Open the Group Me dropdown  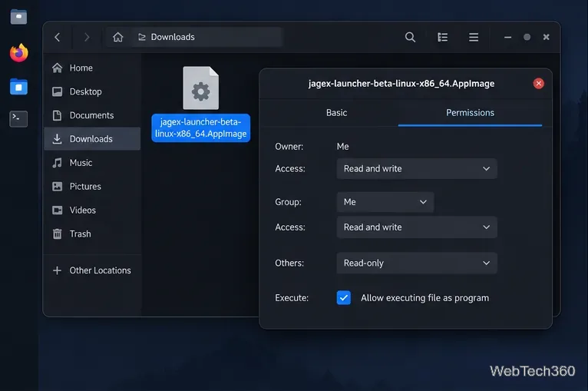[x=385, y=202]
